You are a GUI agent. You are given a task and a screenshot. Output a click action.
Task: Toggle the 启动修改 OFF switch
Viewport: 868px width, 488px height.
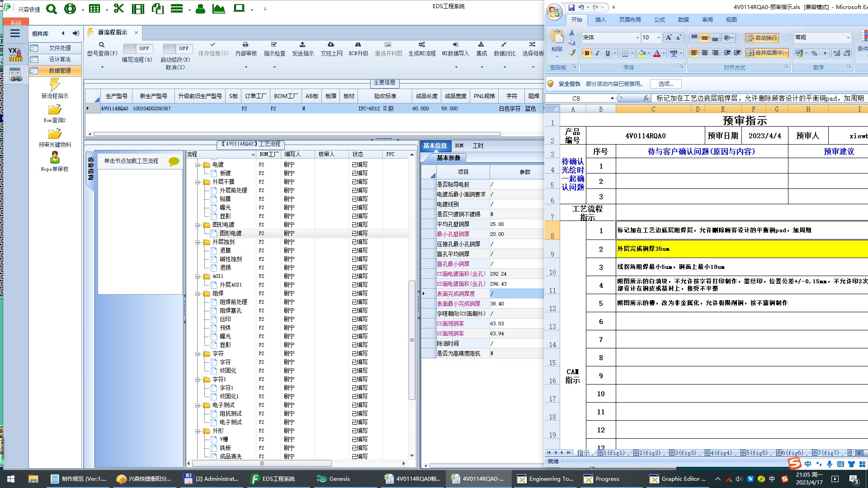point(178,48)
